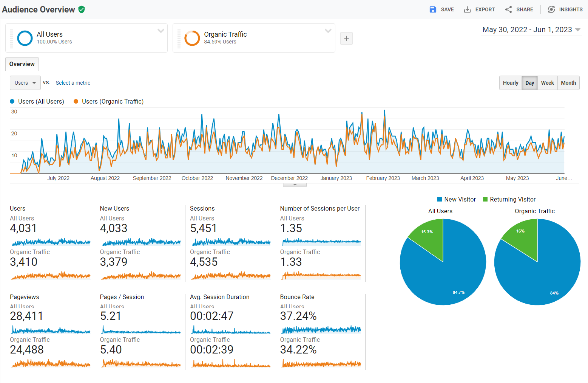Click the blue New Visitor legend swatch
The image size is (588, 383).
pos(440,199)
